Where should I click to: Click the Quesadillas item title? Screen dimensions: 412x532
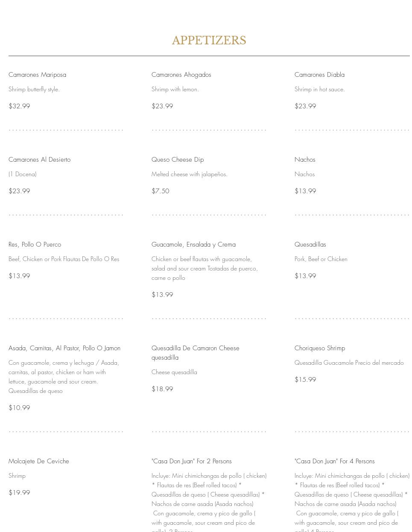point(310,244)
